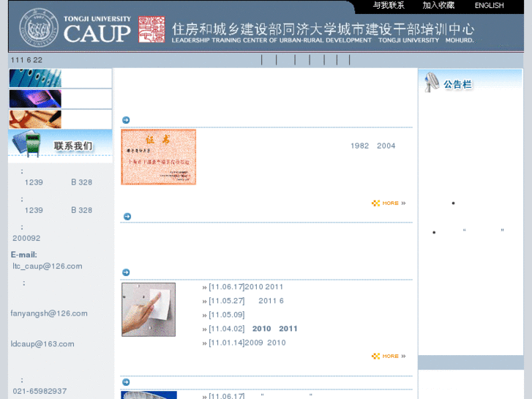532x399 pixels.
Task: Click 加入收藏 add to favorites
Action: coord(438,5)
